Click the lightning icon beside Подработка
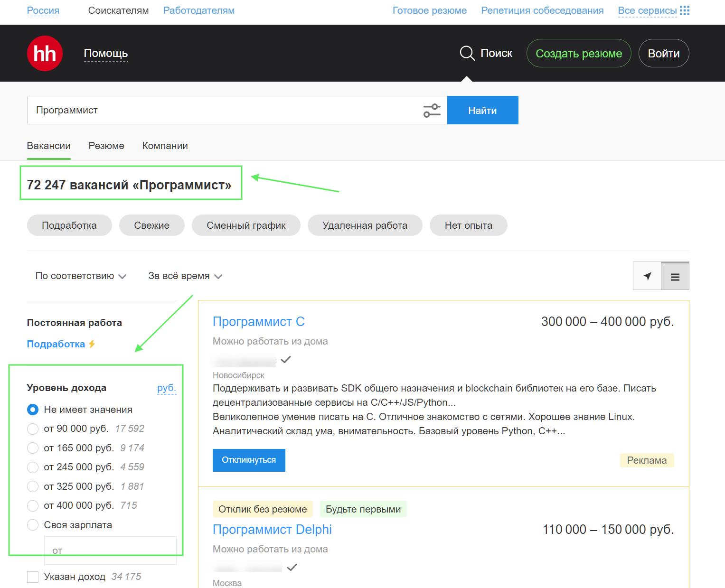Image resolution: width=725 pixels, height=588 pixels. coord(92,344)
